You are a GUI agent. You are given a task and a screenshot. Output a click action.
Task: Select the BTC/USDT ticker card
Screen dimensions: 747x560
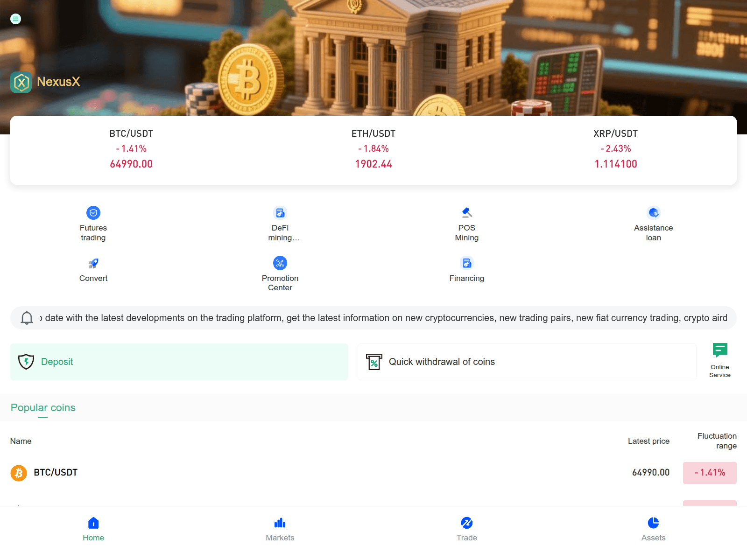pos(131,149)
